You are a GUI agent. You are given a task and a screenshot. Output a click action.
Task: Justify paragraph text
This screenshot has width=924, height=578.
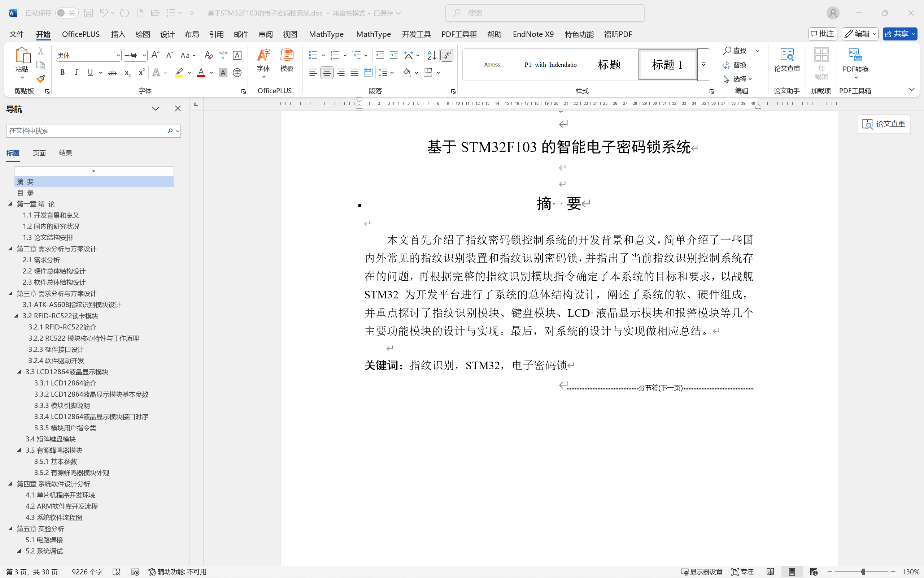pyautogui.click(x=354, y=73)
